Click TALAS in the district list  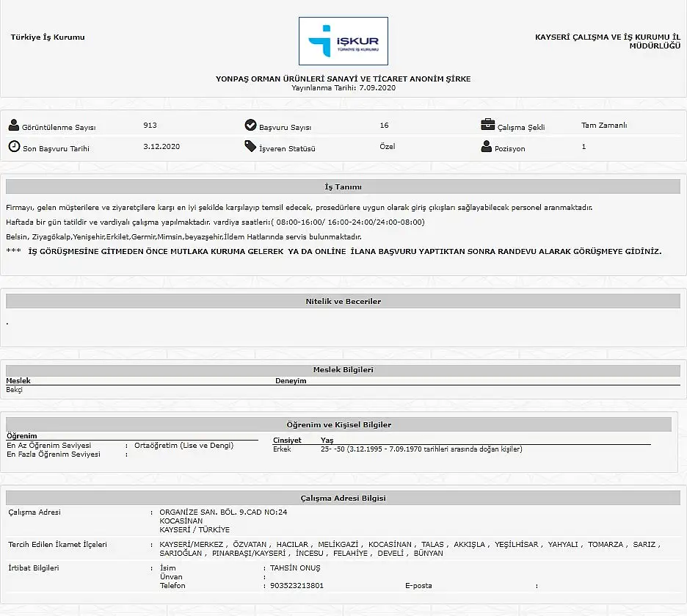[x=432, y=545]
